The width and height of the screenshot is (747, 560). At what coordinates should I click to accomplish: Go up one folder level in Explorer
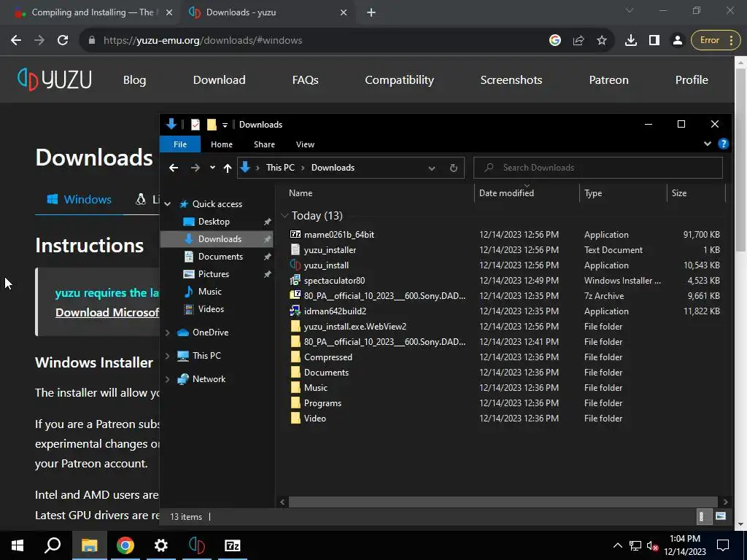pos(228,168)
